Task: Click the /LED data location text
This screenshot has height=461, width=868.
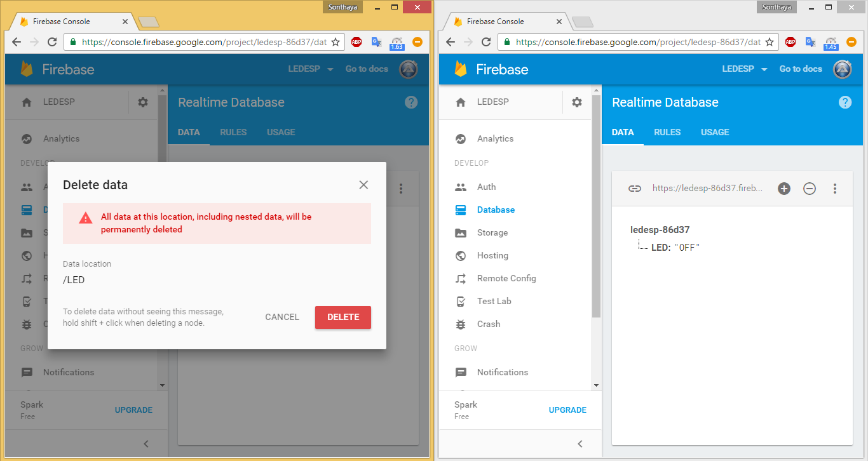Action: 74,280
